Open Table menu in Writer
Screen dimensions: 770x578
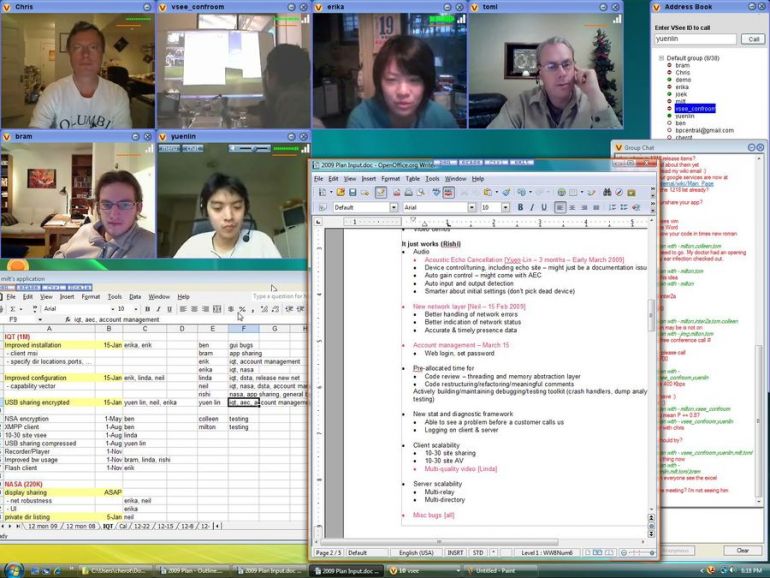(x=412, y=179)
